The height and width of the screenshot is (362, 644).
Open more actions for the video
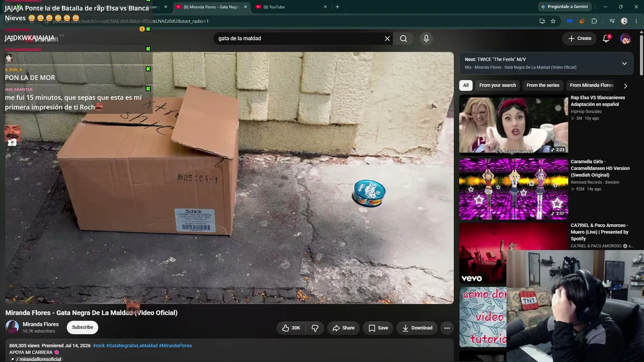pos(447,328)
